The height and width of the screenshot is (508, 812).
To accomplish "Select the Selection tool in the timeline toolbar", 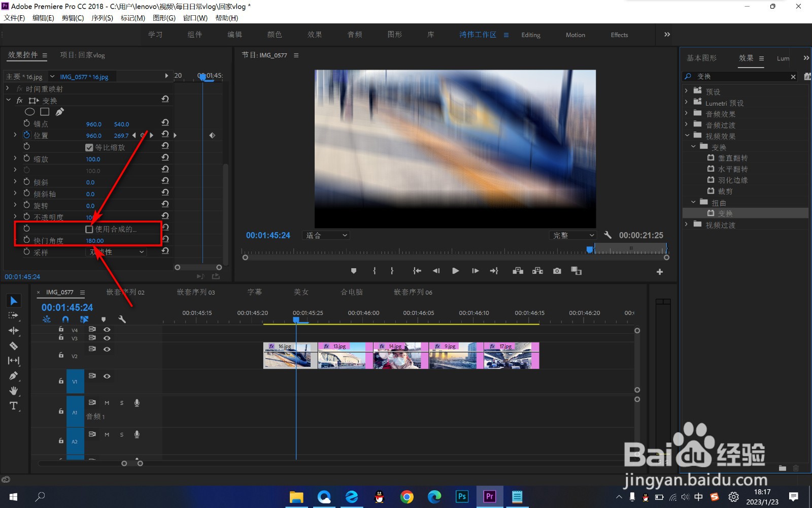I will pyautogui.click(x=14, y=301).
